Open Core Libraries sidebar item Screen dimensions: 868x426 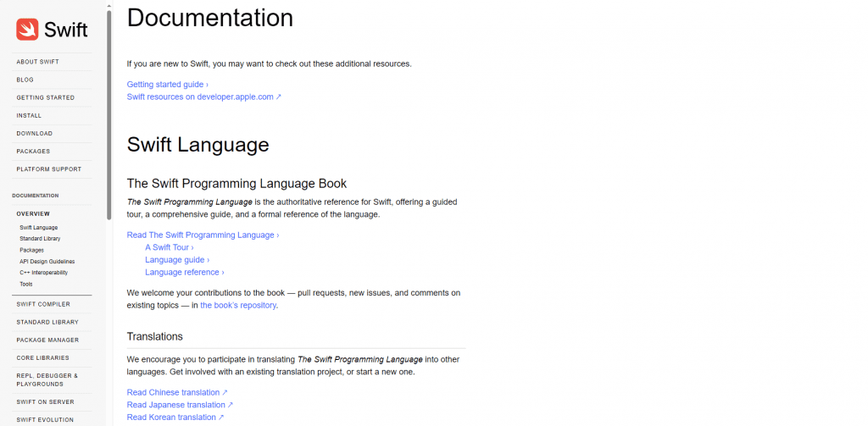[x=42, y=358]
